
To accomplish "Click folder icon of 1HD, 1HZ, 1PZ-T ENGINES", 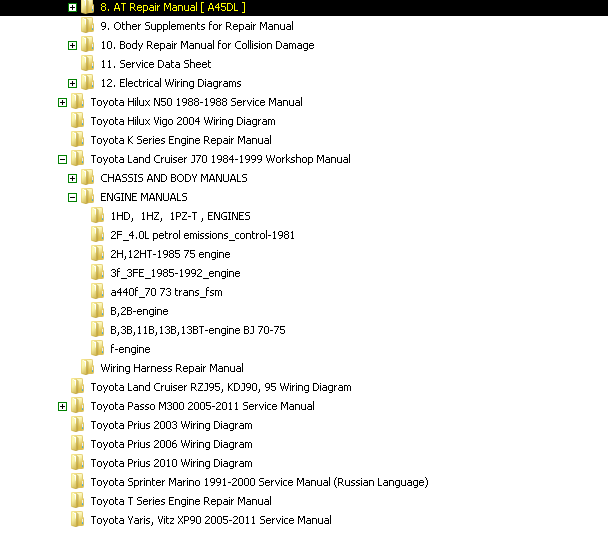I will point(97,216).
